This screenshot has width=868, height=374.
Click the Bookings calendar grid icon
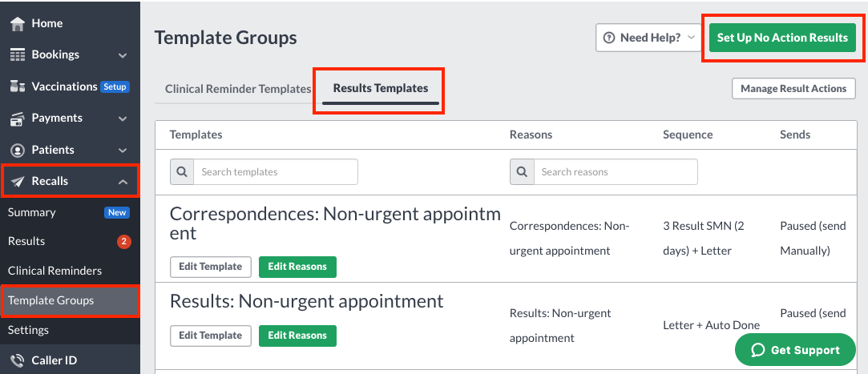(x=18, y=54)
